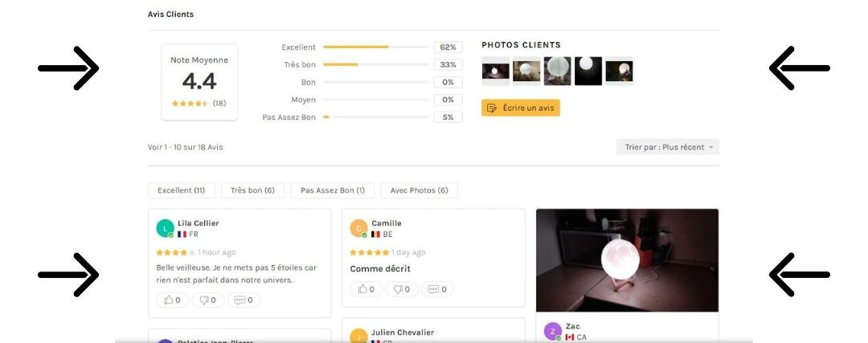The image size is (868, 343).
Task: Open the first customer photo thumbnail
Action: click(495, 71)
